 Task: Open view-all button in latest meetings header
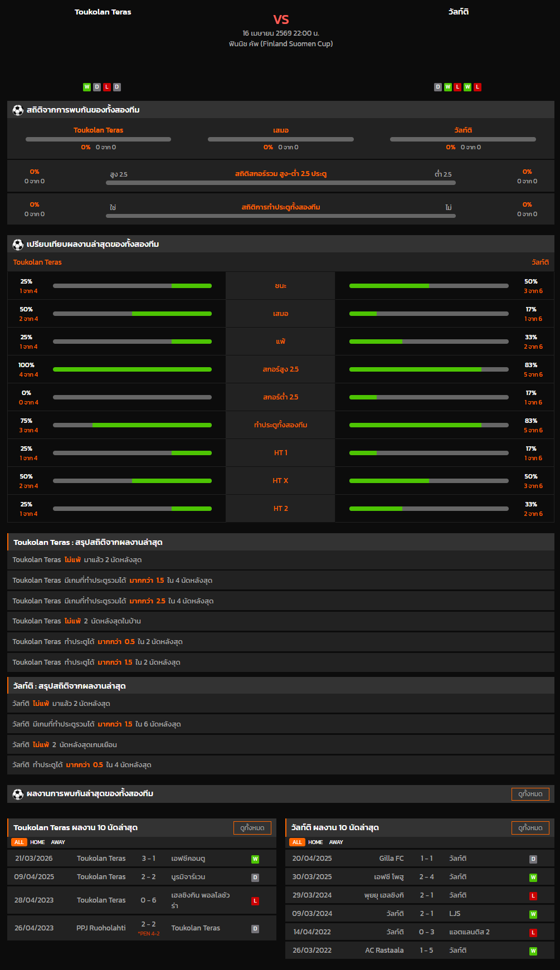530,794
